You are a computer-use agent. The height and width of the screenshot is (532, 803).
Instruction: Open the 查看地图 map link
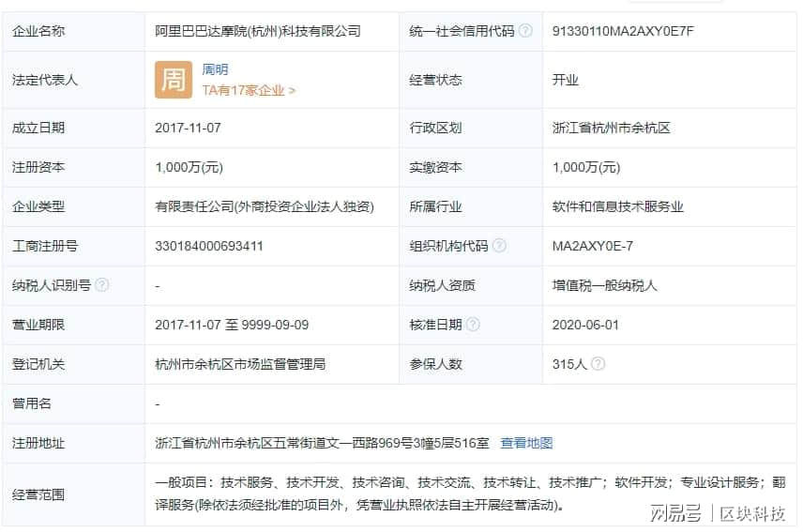526,443
